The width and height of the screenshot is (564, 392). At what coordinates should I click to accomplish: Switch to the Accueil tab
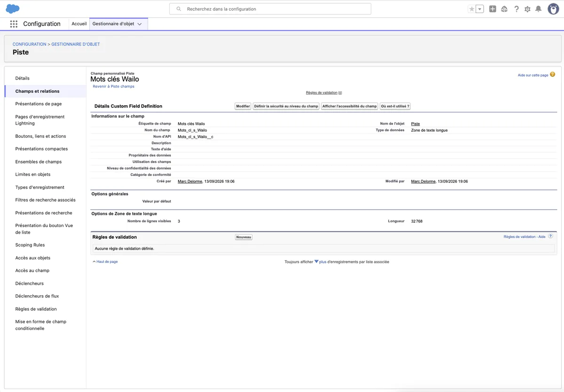[x=79, y=24]
